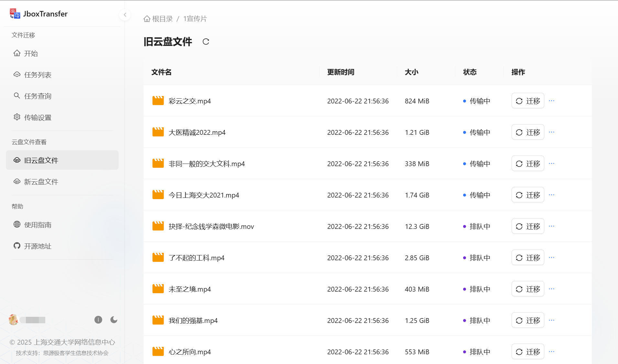Click 迁移 for 抉择-纪念钱学森微电影.mov
Image resolution: width=618 pixels, height=364 pixels.
point(528,226)
